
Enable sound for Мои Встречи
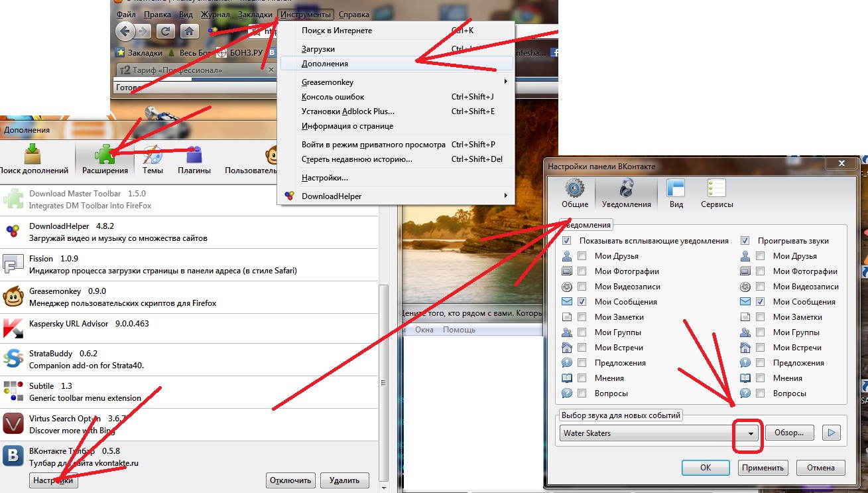pos(760,348)
